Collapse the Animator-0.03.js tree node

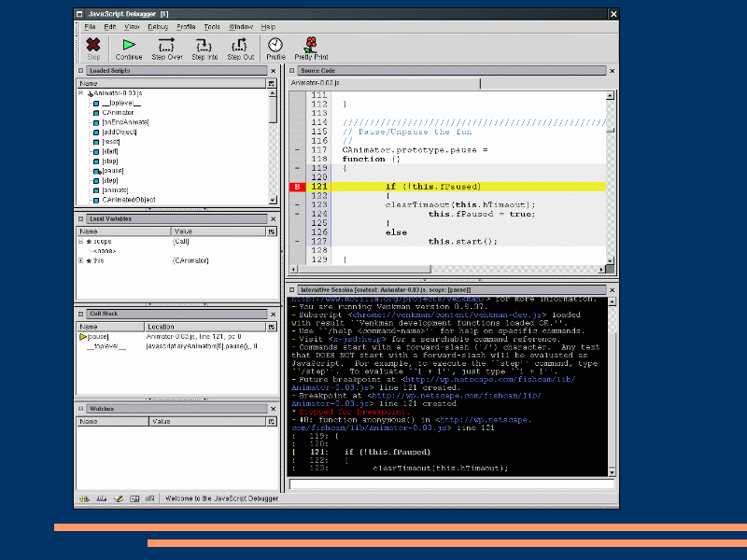(81, 93)
